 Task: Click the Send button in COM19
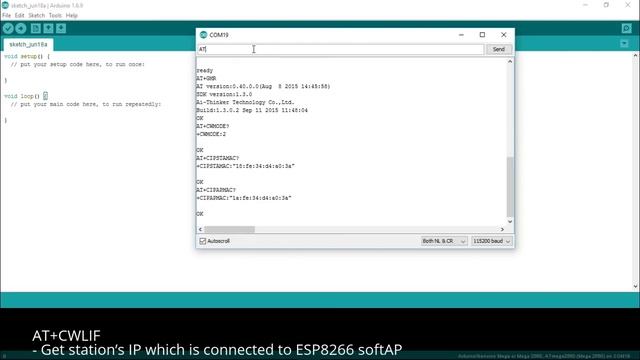[x=498, y=49]
